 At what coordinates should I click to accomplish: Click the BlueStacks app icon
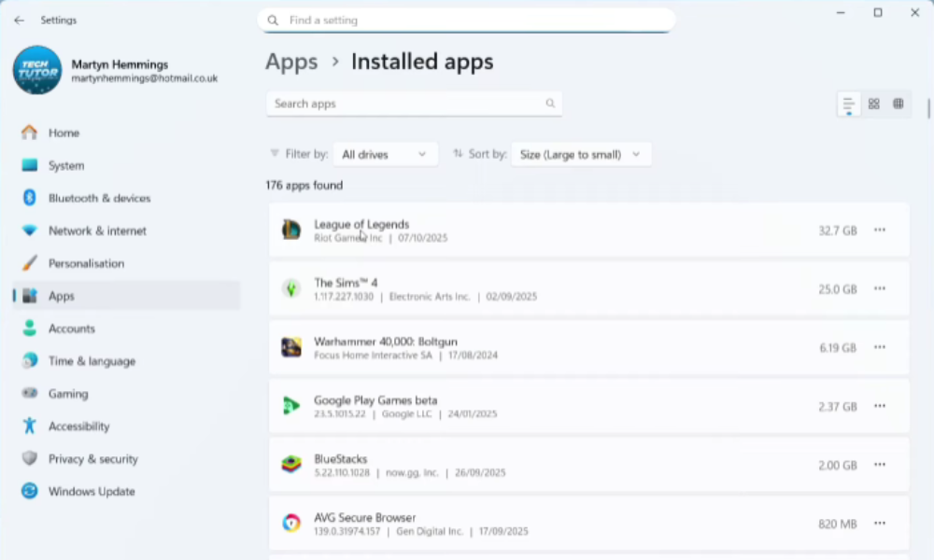(291, 465)
